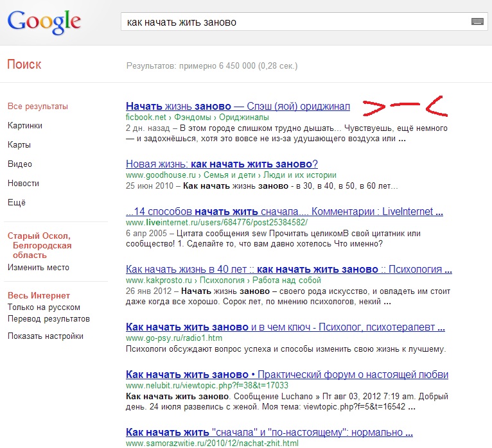The height and width of the screenshot is (448, 492).
Task: Expand the 'Ещё' search categories
Action: [x=16, y=202]
